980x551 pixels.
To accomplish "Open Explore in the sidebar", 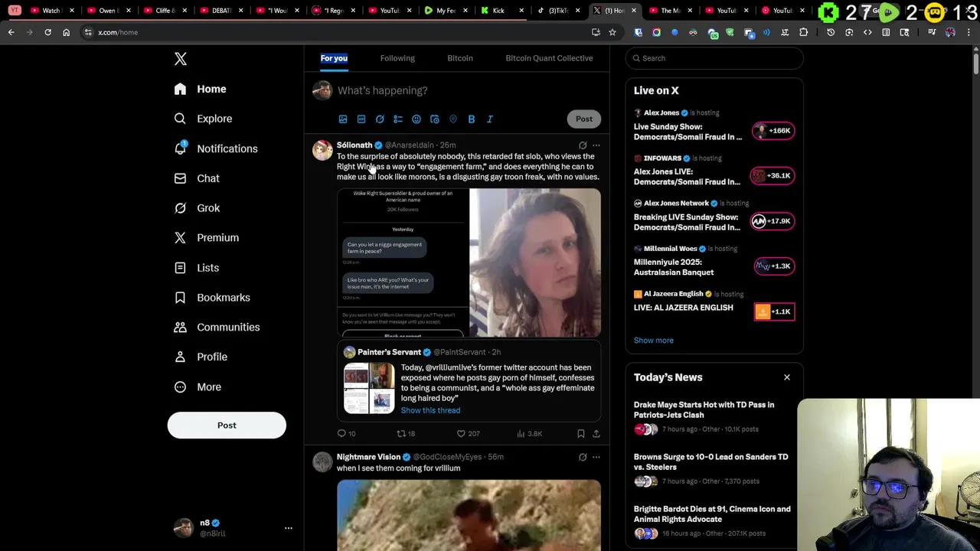I will 203,119.
